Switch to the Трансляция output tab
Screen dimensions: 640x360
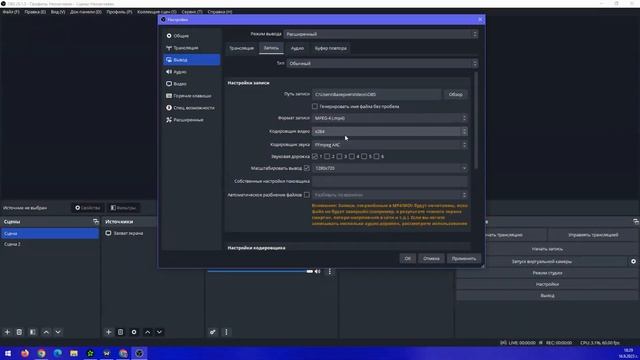point(241,48)
